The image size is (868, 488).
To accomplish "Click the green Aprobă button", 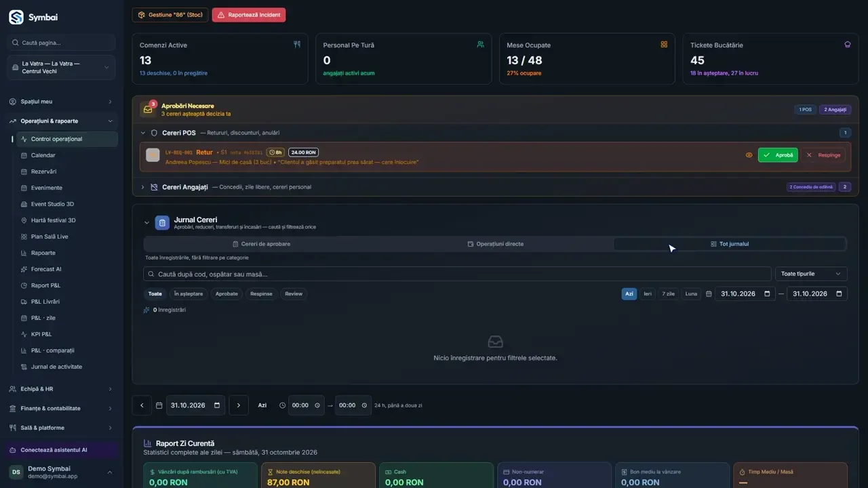I will [778, 155].
